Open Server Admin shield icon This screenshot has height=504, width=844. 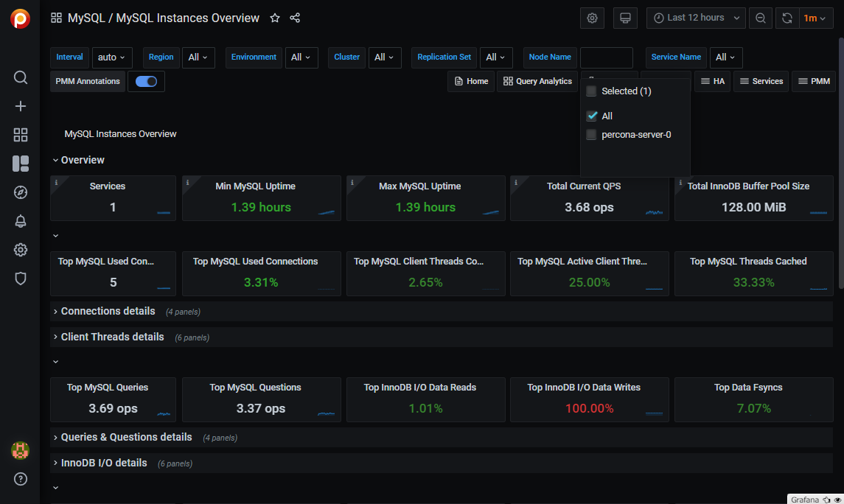click(x=21, y=279)
